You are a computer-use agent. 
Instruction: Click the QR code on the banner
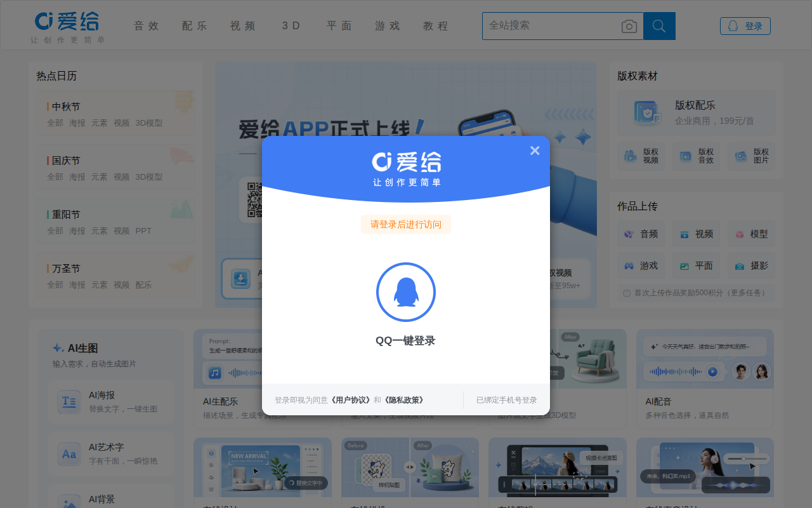point(254,200)
